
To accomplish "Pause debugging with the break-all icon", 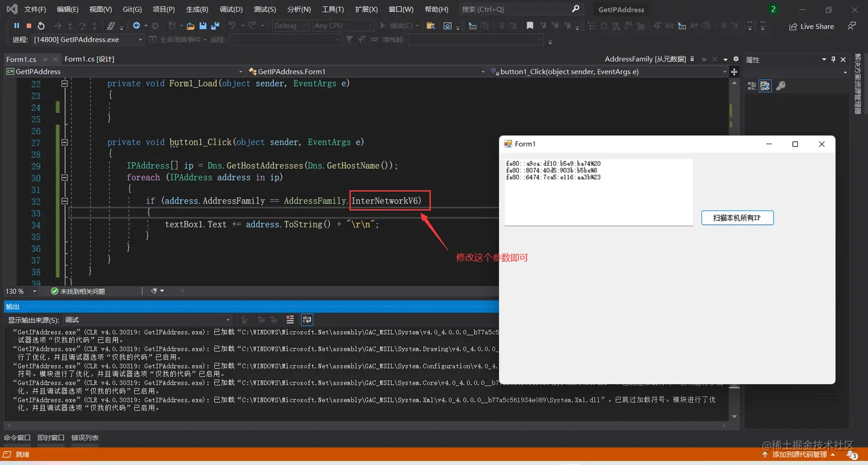I will pyautogui.click(x=16, y=26).
